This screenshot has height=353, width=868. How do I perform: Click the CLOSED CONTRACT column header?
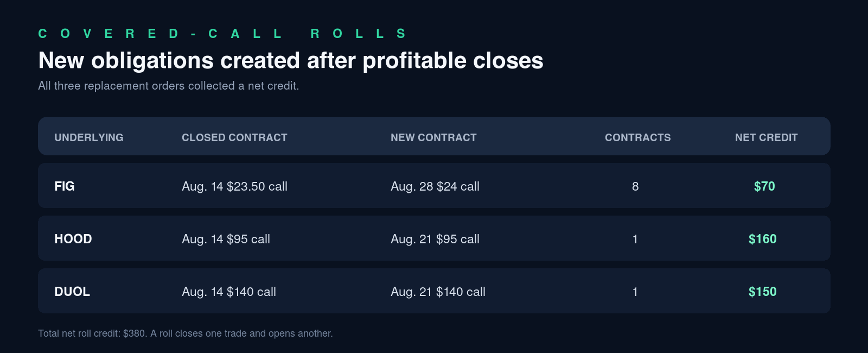(x=234, y=137)
